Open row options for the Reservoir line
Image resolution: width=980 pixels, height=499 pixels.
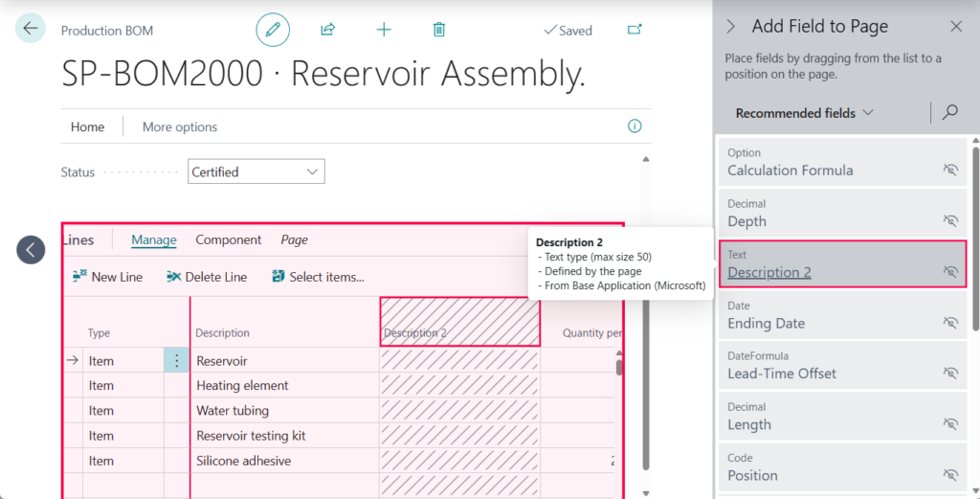click(x=176, y=361)
